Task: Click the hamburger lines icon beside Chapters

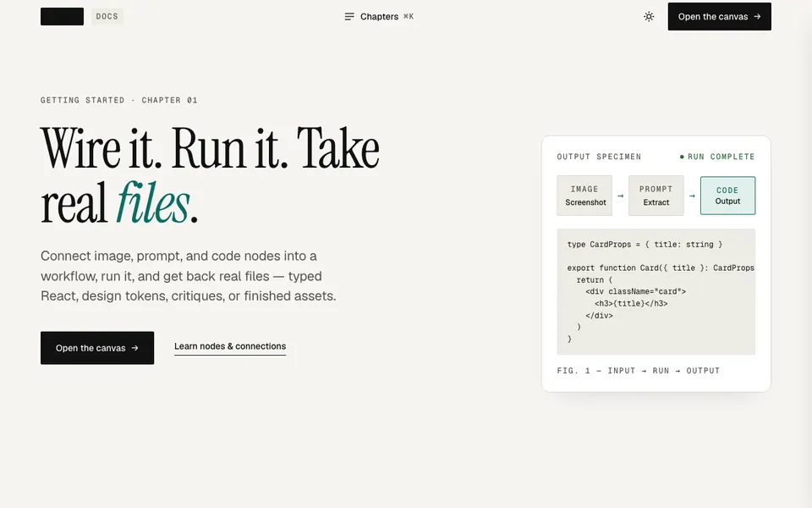Action: [x=349, y=17]
